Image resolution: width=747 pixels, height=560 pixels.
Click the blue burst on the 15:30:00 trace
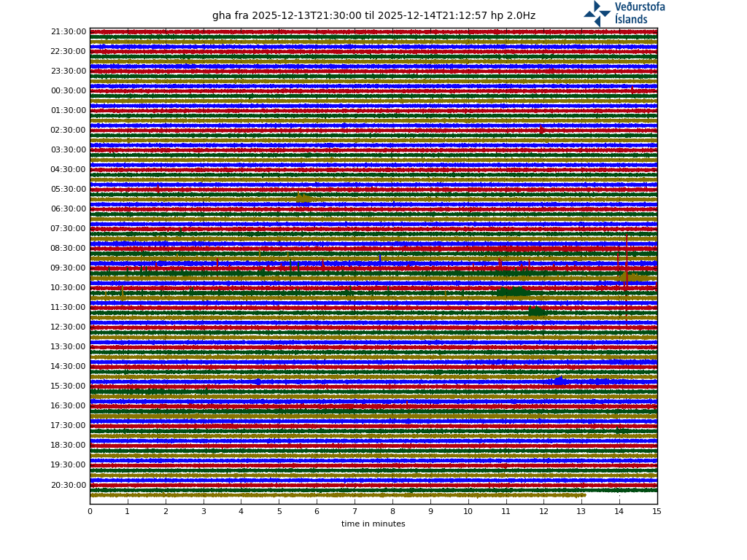(559, 381)
